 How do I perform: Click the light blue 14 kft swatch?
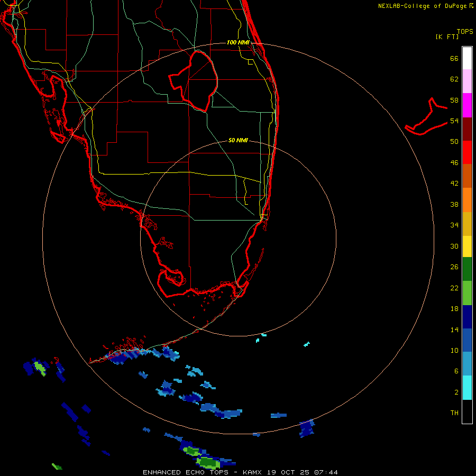point(467,364)
